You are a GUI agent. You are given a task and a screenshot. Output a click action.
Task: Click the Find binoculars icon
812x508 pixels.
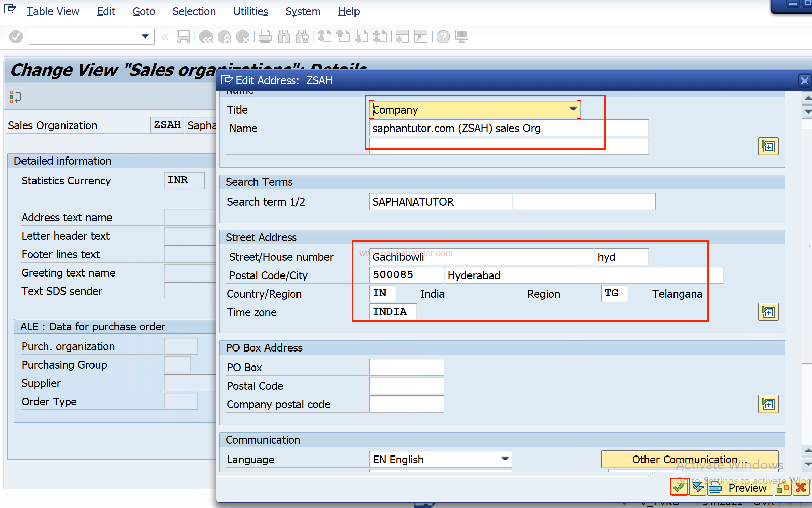tap(283, 36)
